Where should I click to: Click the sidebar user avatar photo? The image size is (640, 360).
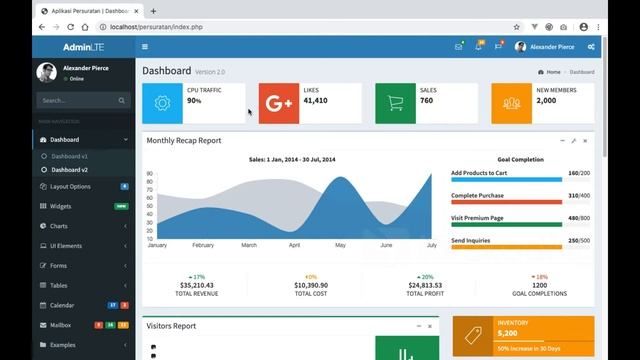(47, 73)
